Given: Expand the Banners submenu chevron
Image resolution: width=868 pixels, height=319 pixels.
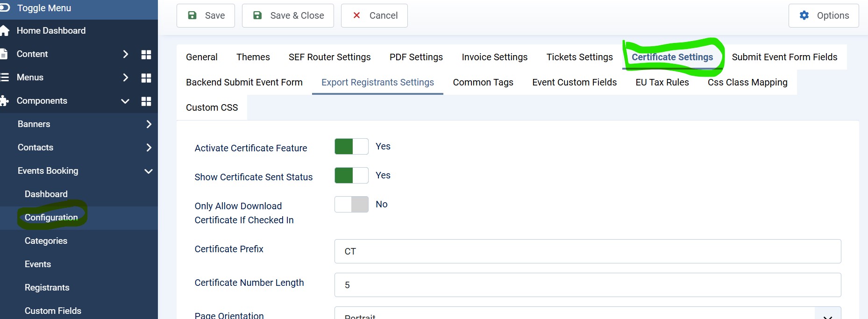Looking at the screenshot, I should coord(149,124).
